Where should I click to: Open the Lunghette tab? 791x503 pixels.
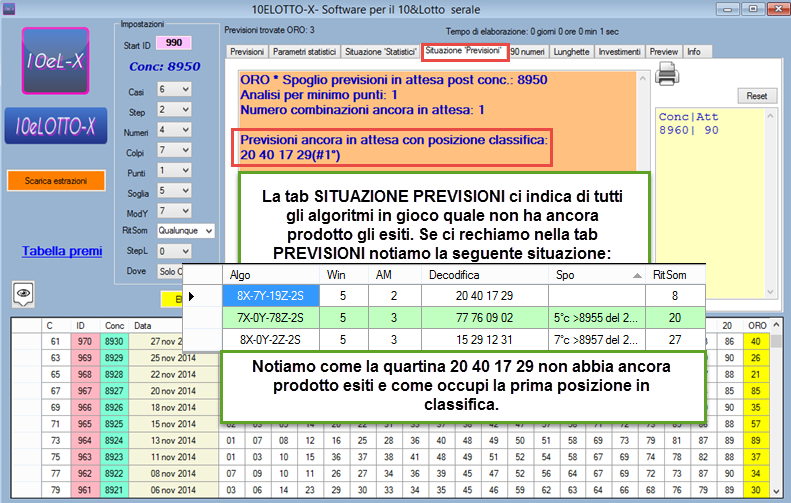point(571,51)
